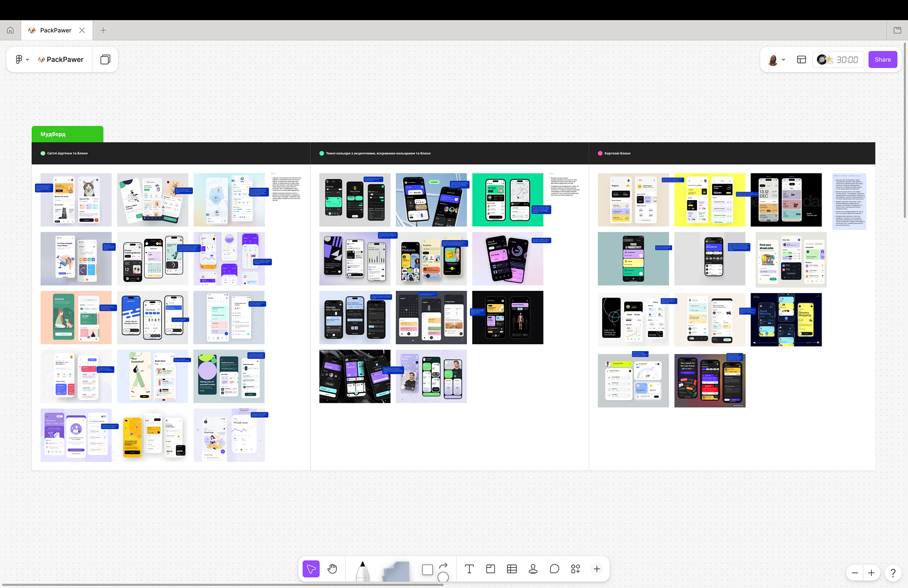
Task: Zoom out with the minus button
Action: [x=855, y=573]
